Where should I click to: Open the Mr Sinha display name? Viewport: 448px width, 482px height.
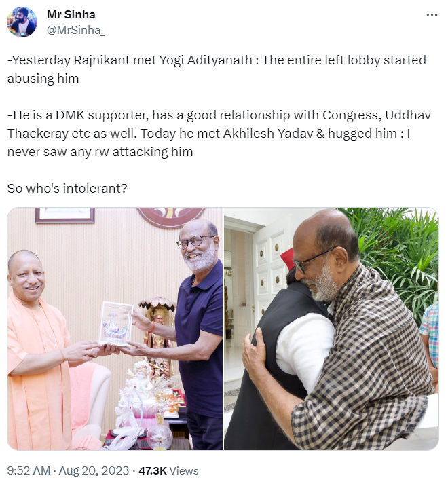(71, 14)
